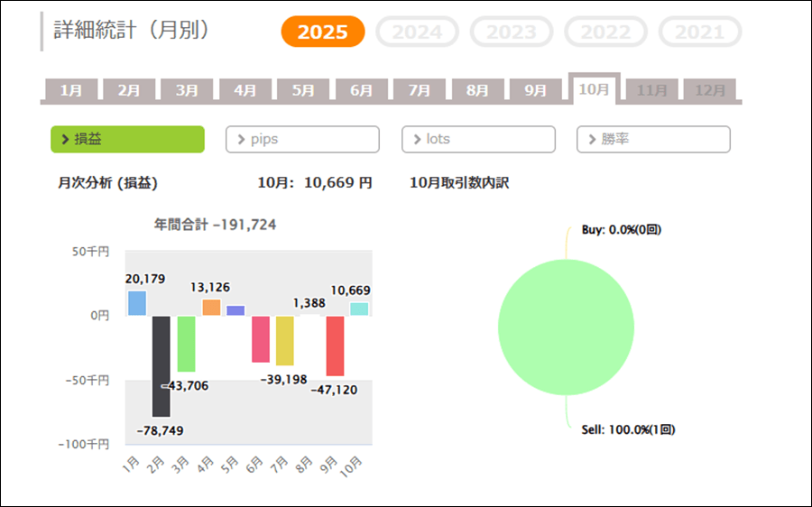Select the 9月 month tab
812x507 pixels.
coord(536,90)
